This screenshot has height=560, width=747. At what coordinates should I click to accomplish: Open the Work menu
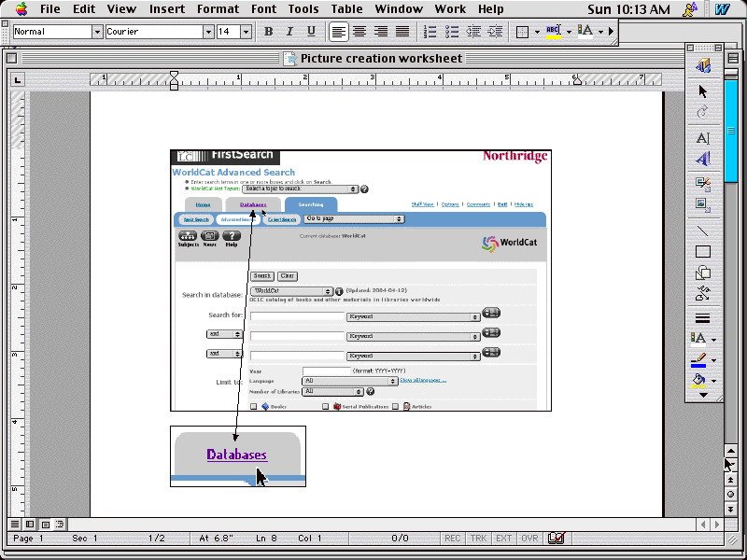(450, 9)
